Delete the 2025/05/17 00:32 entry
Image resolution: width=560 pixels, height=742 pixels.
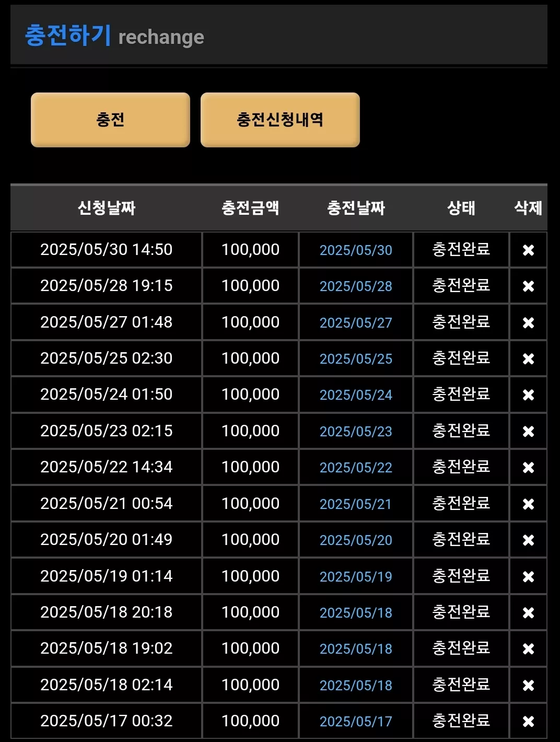[528, 722]
